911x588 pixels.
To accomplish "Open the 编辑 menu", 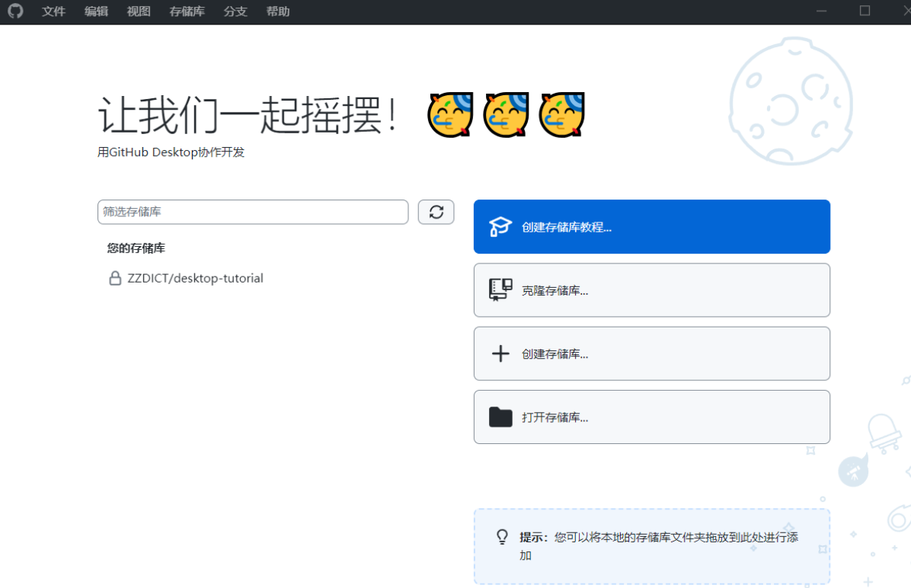I will click(96, 11).
